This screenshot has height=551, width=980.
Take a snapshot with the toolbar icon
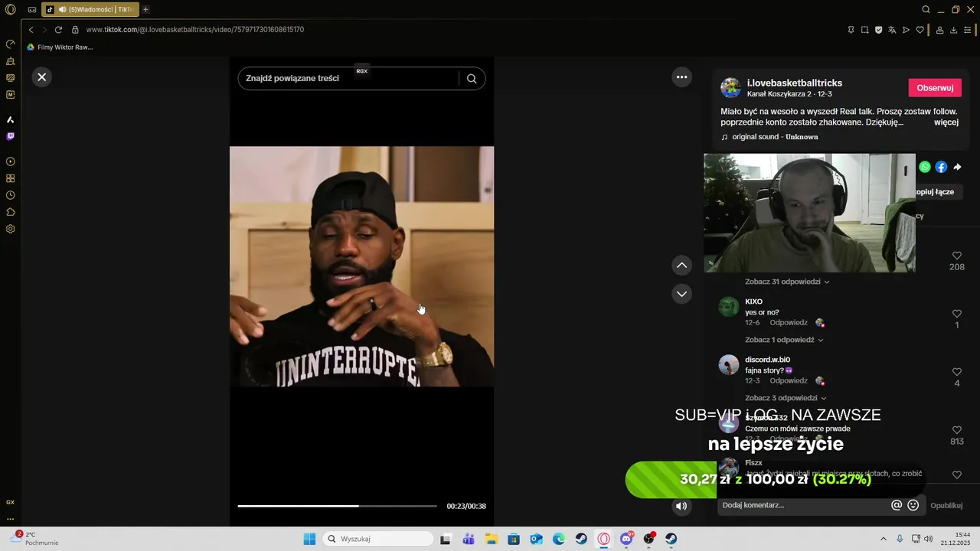click(x=864, y=30)
